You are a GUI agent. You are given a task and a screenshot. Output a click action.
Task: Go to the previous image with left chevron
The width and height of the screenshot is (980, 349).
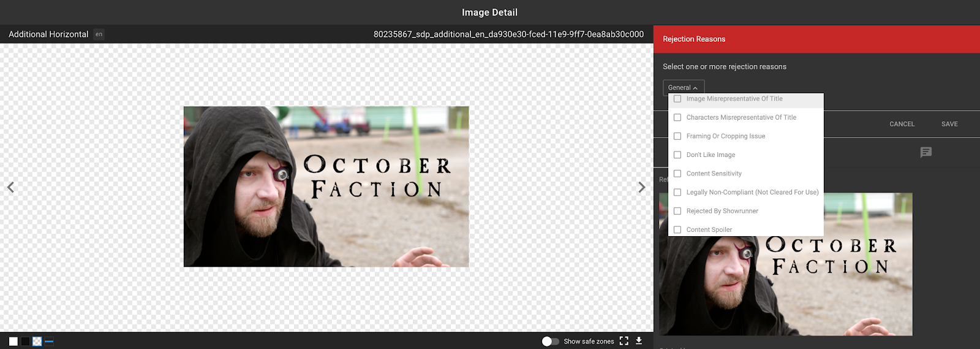pos(10,187)
